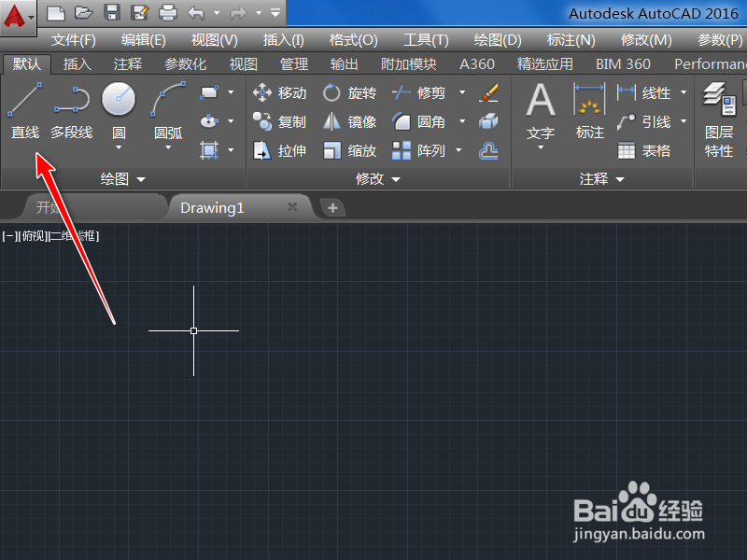This screenshot has width=747, height=560.
Task: Click the Dimension (标注) tool
Action: (590, 111)
